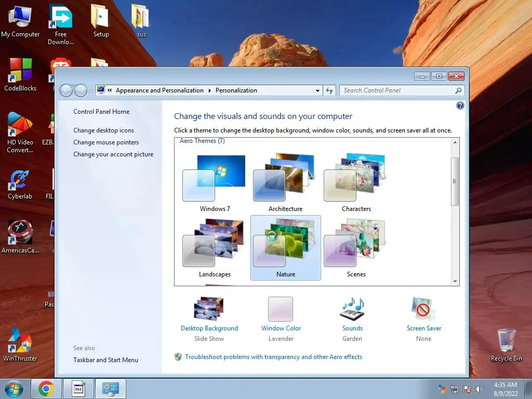Click the Desktop Background link

coord(209,328)
